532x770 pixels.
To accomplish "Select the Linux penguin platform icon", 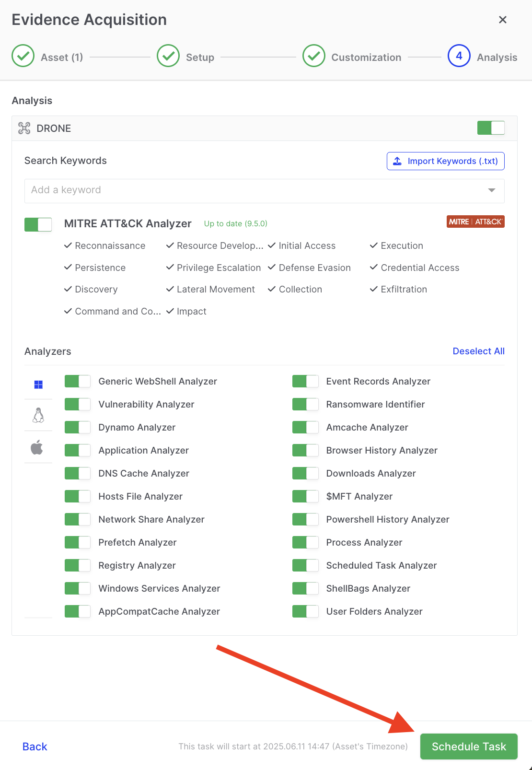I will 38,415.
